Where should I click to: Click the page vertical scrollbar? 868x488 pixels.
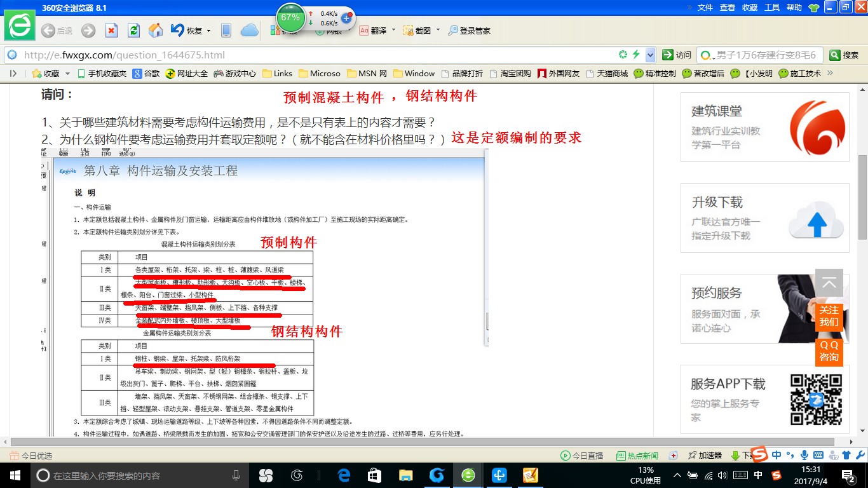(x=862, y=197)
